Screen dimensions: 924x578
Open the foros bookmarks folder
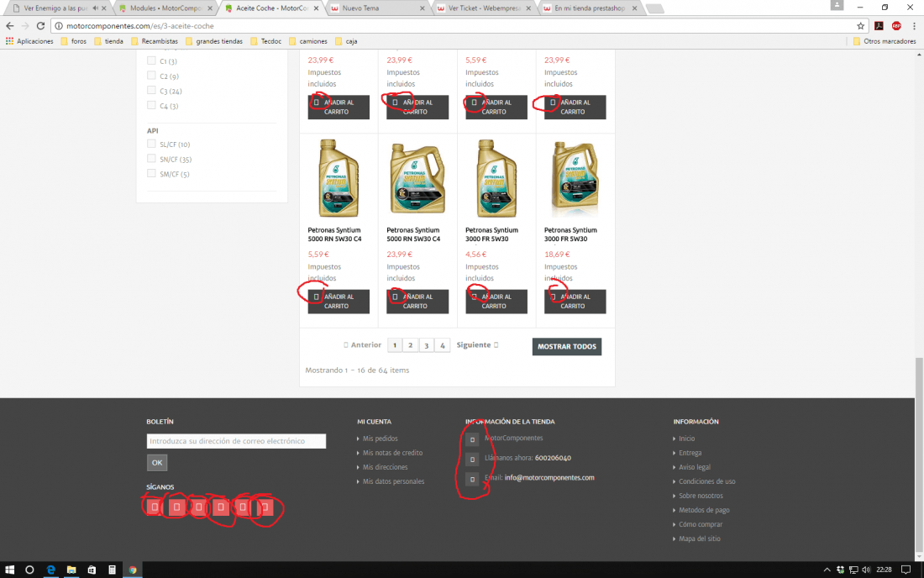pos(74,41)
